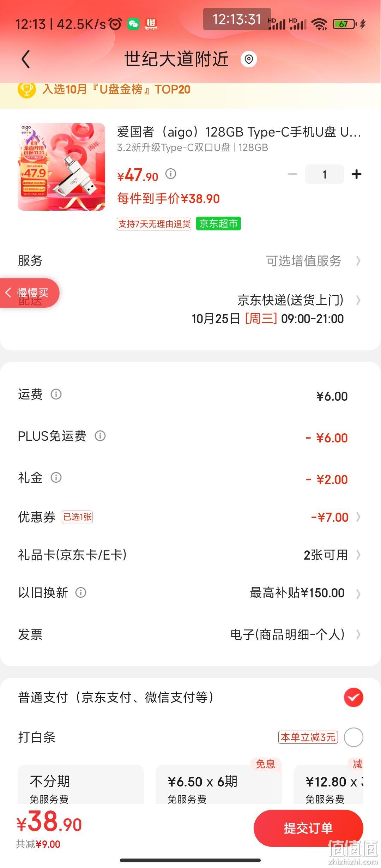Expand 礼品卡 2张可用 row
Viewport: 381px width, 868px height.
click(190, 555)
